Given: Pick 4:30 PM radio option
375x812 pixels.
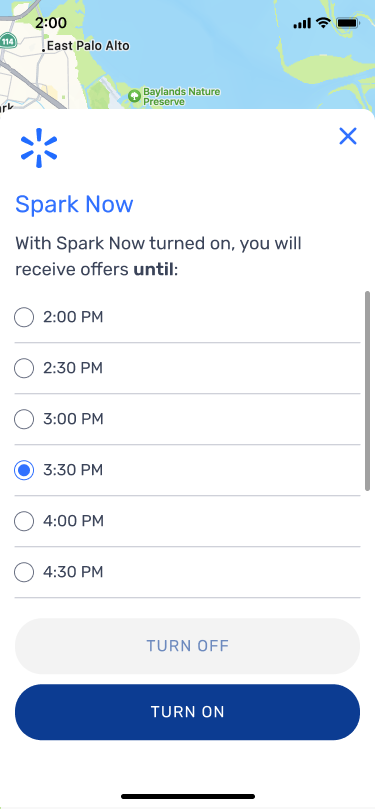Looking at the screenshot, I should [187, 572].
